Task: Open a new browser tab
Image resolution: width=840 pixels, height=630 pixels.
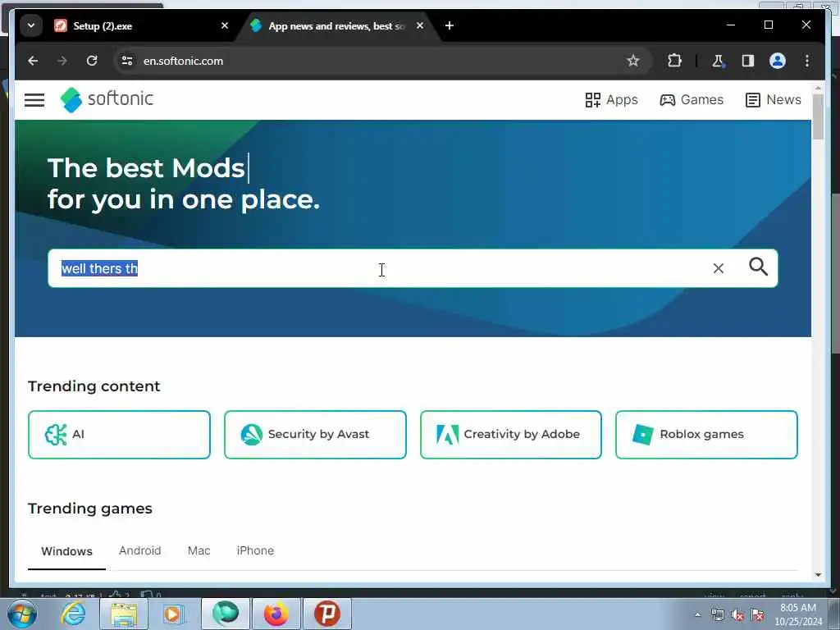Action: tap(450, 25)
